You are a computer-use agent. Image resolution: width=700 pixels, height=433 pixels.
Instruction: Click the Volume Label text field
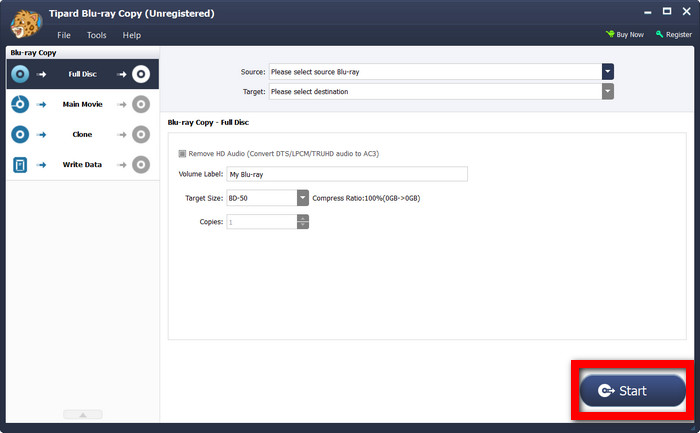point(346,174)
